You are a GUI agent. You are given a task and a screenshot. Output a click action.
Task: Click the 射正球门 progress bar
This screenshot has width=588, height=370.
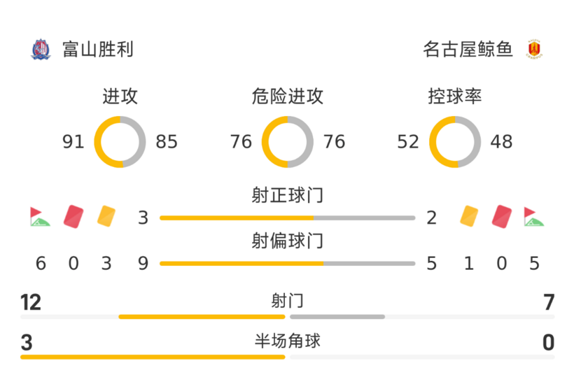point(288,218)
